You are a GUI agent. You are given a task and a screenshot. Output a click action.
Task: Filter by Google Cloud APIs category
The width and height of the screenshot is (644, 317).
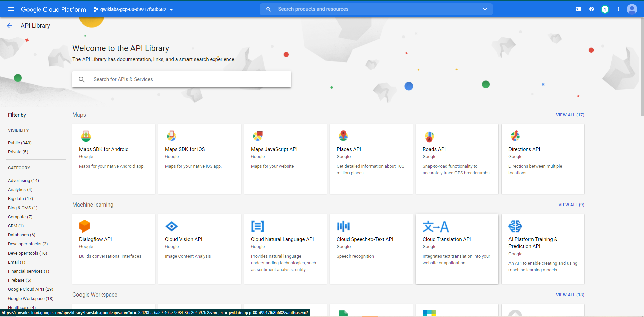point(31,289)
